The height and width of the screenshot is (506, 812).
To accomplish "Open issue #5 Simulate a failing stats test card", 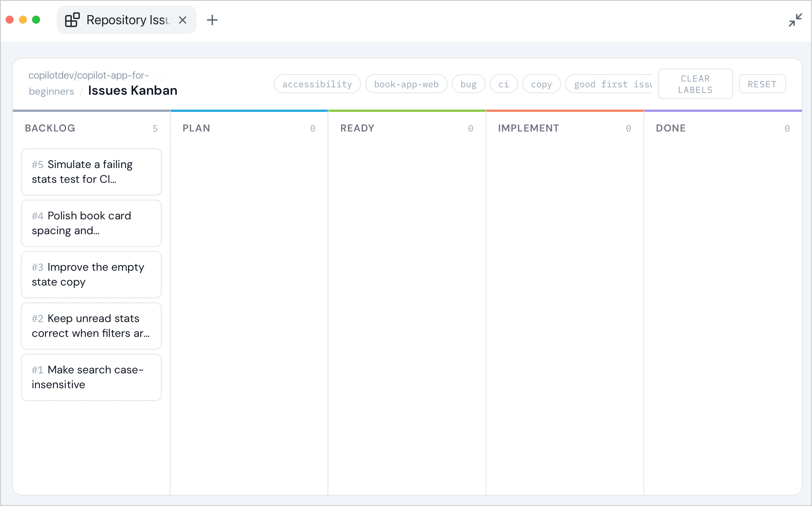I will click(91, 172).
